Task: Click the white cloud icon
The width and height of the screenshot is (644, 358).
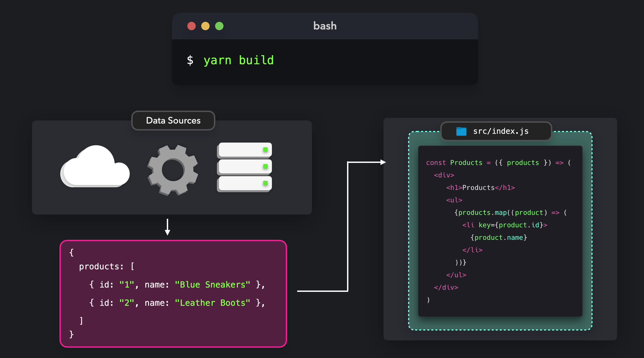Action: click(x=95, y=167)
